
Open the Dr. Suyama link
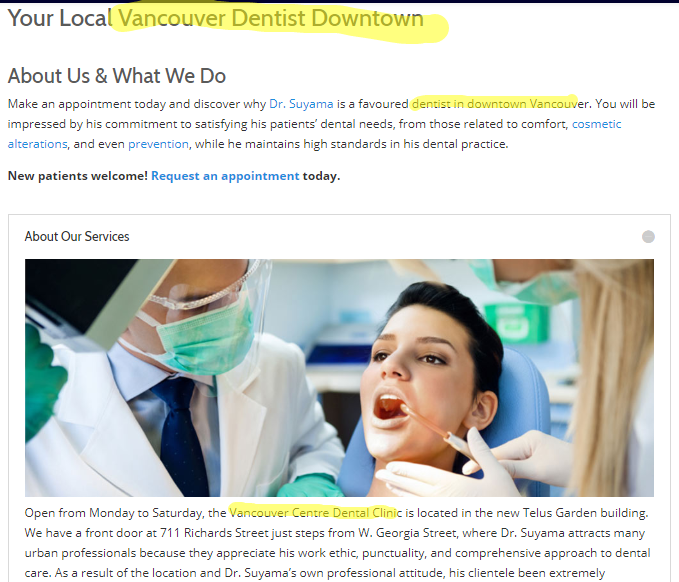click(301, 104)
